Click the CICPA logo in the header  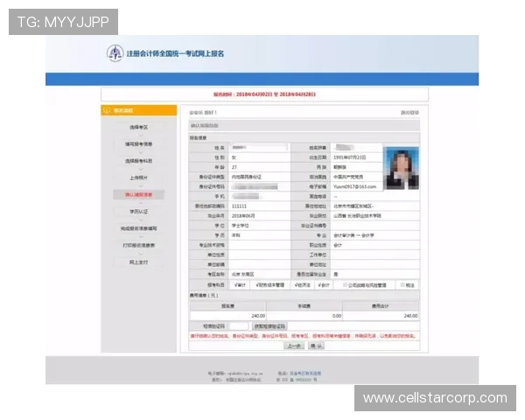[115, 53]
